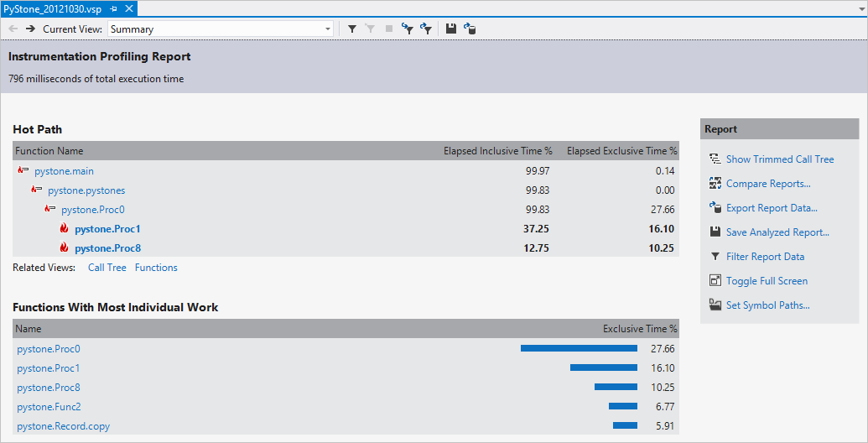Image resolution: width=868 pixels, height=443 pixels.
Task: Click the Compare Reports icon in Report panel
Action: [x=715, y=184]
